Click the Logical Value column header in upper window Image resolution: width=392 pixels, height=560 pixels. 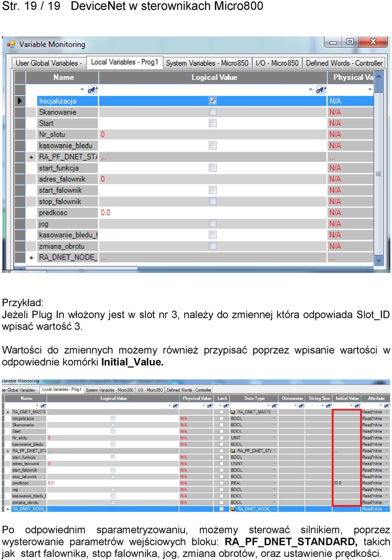(x=213, y=77)
